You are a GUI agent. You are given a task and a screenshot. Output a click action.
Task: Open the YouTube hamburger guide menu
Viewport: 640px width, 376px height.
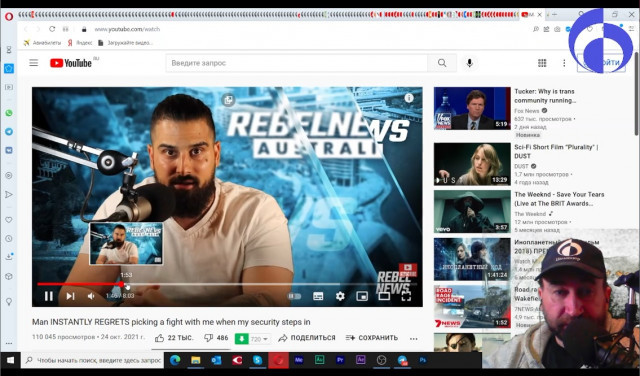[33, 63]
